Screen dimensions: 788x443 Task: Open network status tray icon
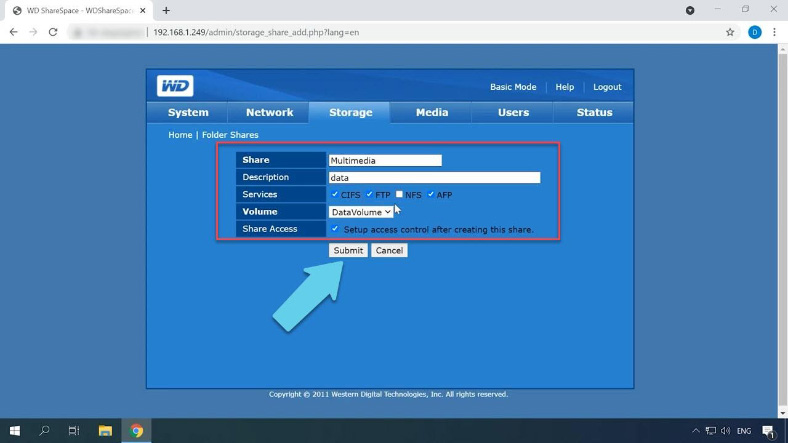point(711,430)
